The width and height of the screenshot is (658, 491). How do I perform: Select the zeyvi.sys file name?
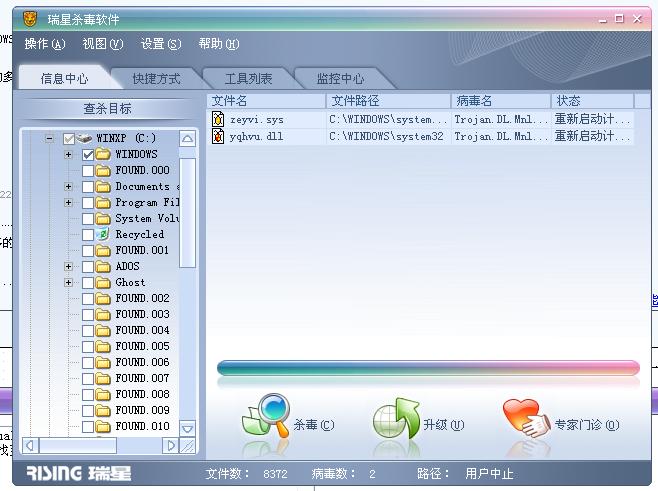point(256,120)
